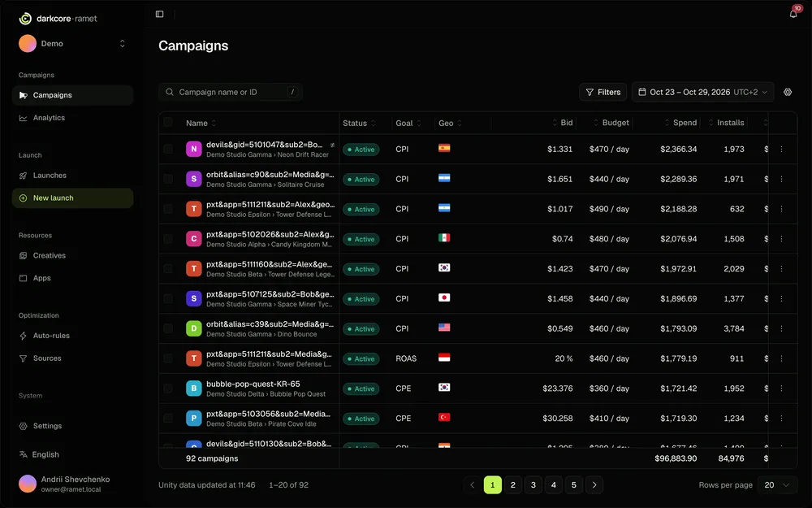The image size is (812, 508).
Task: Go to next page arrow
Action: pos(594,485)
